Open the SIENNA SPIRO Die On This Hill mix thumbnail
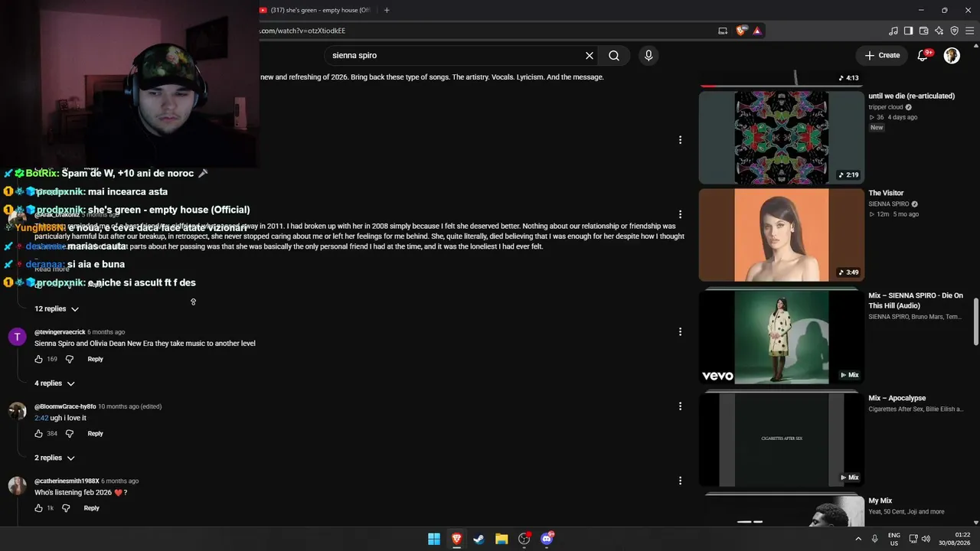Viewport: 980px width, 551px height. (x=781, y=337)
